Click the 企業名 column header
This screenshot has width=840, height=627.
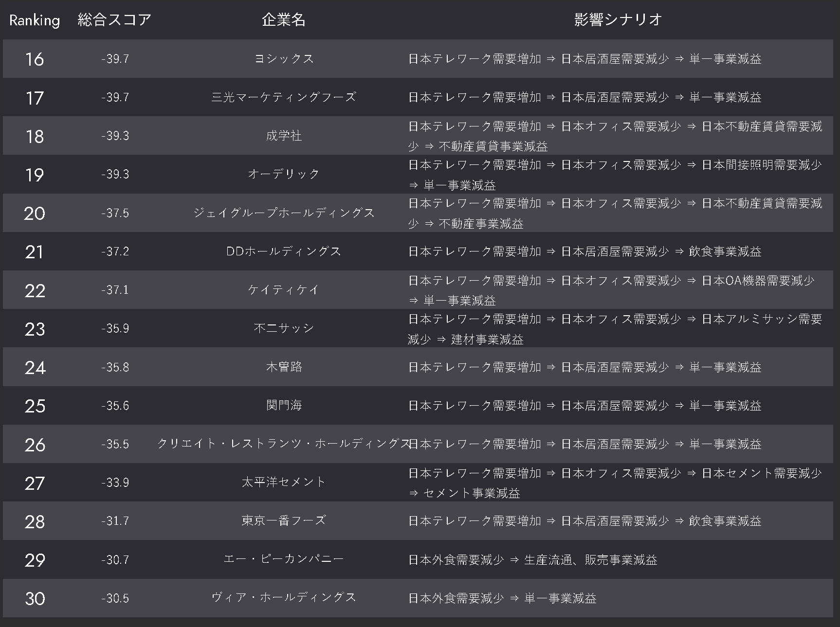coord(284,20)
